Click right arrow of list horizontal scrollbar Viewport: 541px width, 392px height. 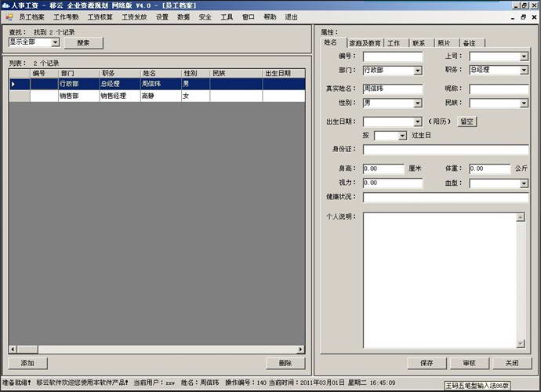pyautogui.click(x=301, y=349)
